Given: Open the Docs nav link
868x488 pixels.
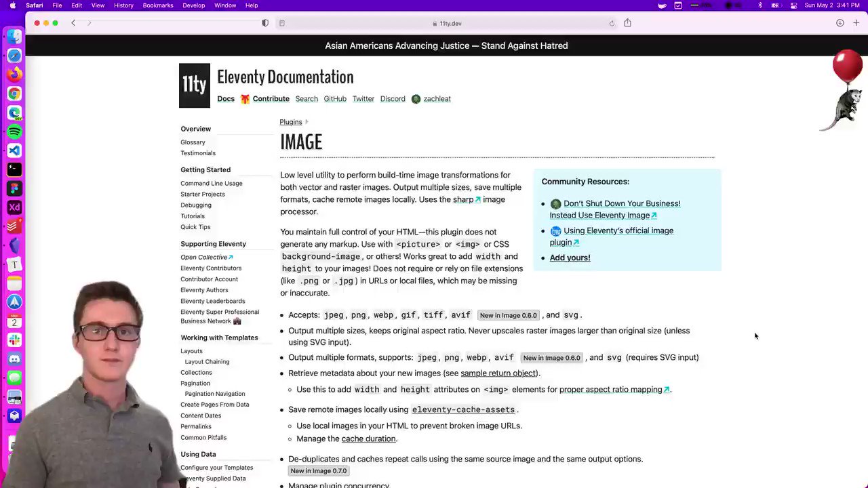Looking at the screenshot, I should 226,99.
